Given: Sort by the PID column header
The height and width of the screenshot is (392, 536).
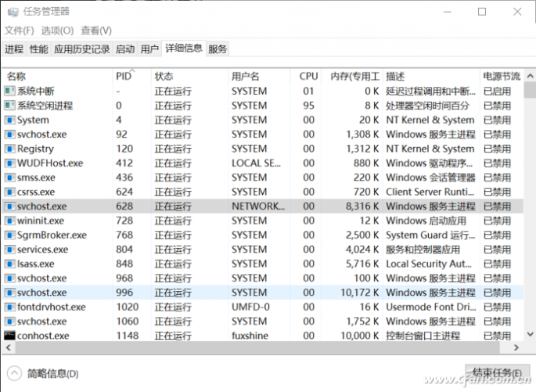Looking at the screenshot, I should pyautogui.click(x=131, y=76).
